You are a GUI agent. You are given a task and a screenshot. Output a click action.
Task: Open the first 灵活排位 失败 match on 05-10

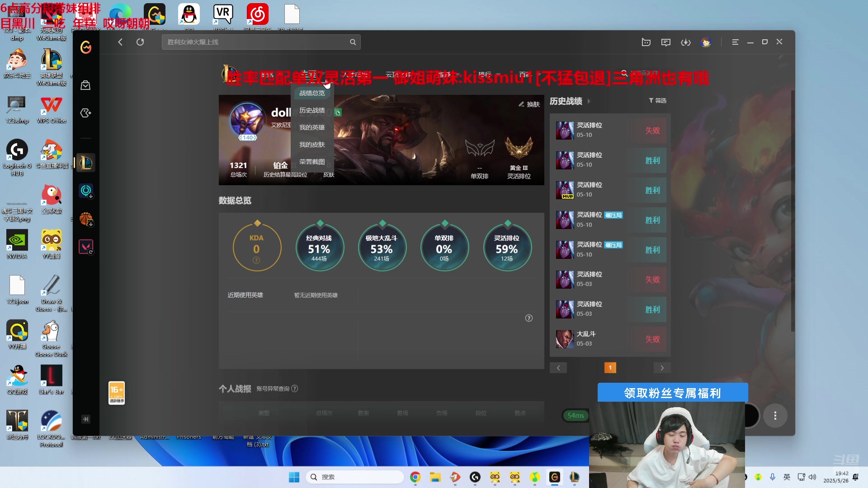point(610,130)
